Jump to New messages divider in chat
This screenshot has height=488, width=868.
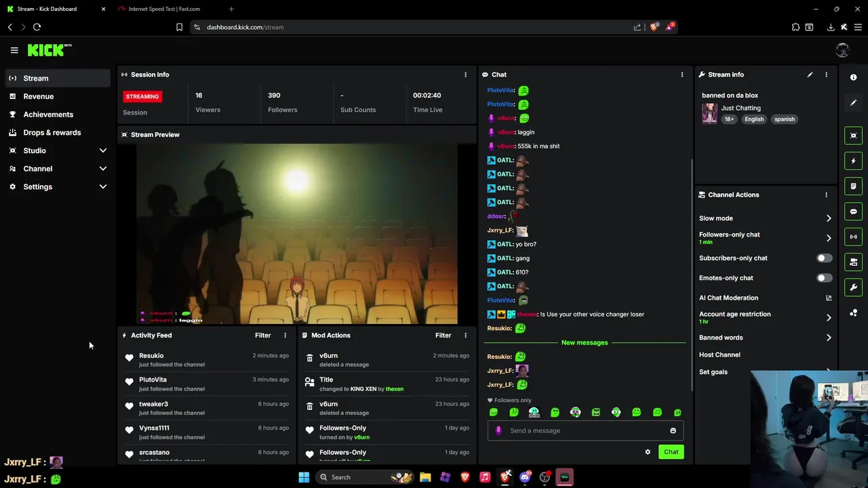click(585, 343)
